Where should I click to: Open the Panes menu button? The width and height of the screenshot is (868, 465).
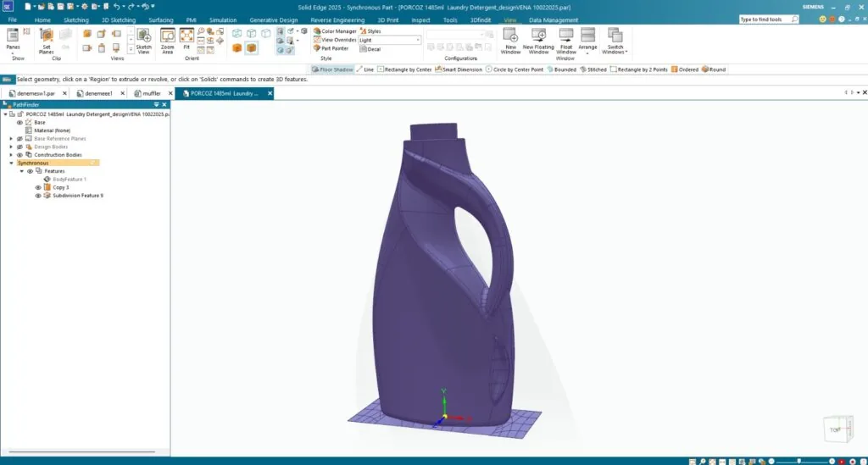[x=13, y=40]
